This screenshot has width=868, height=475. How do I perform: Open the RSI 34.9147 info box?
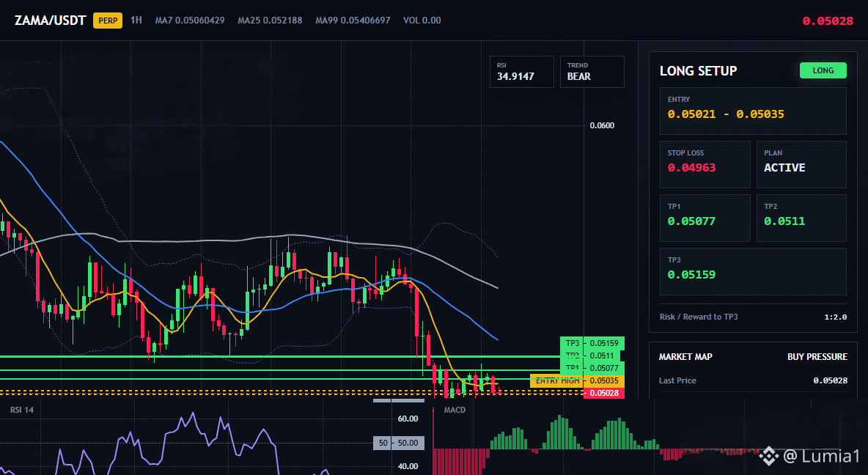point(521,71)
